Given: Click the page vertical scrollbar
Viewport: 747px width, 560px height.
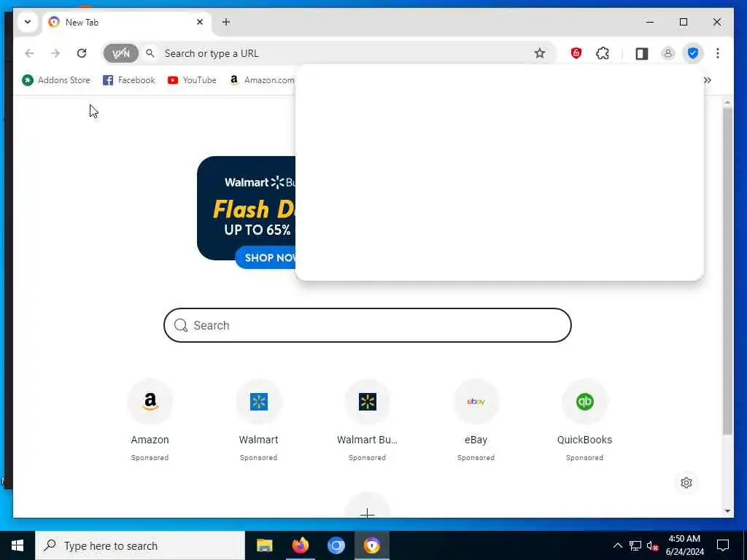Looking at the screenshot, I should point(727,271).
